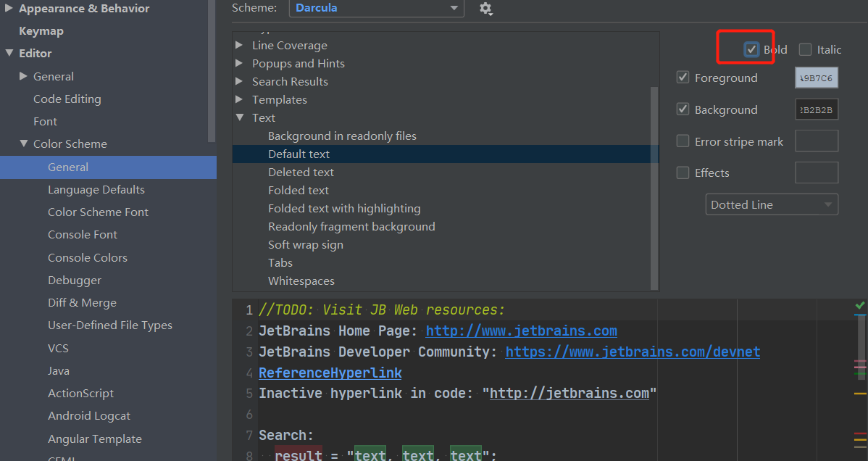Screen dimensions: 868x461
Task: Expand the Appearance & Behavior section
Action: [9, 9]
